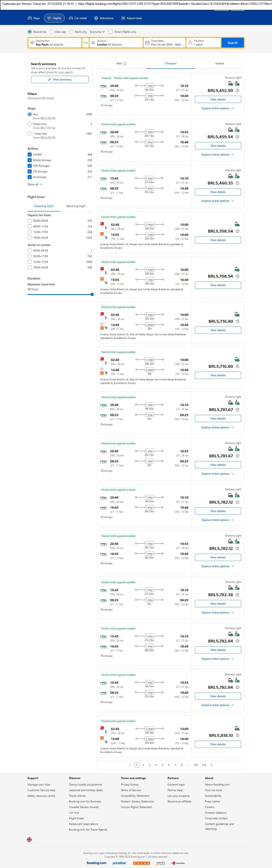Select the One way radio button

pyautogui.click(x=52, y=32)
